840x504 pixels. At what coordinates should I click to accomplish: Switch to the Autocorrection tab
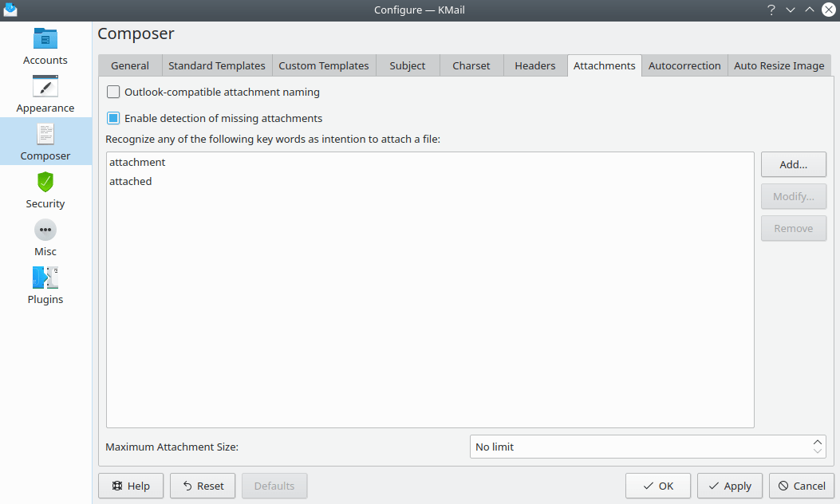pos(684,65)
